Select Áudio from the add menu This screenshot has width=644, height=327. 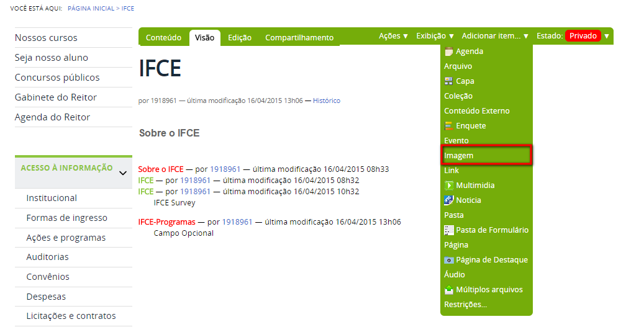pos(454,275)
